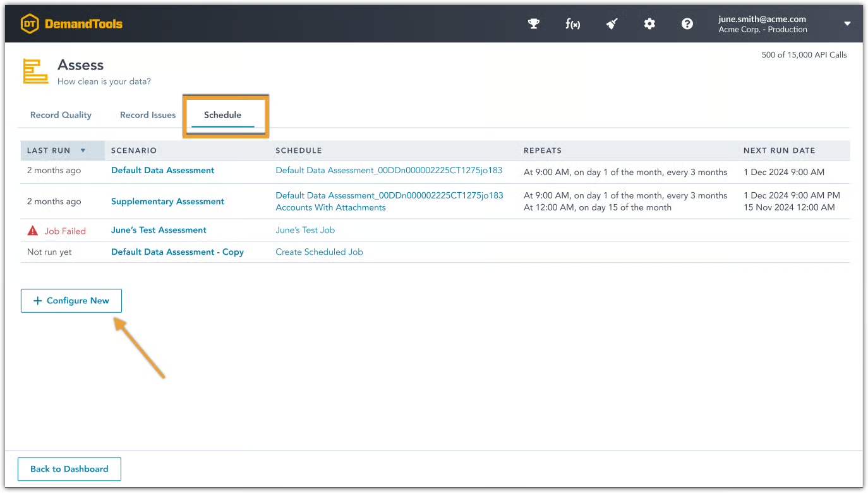Click the Last Run column header label
The height and width of the screenshot is (493, 868).
click(49, 150)
